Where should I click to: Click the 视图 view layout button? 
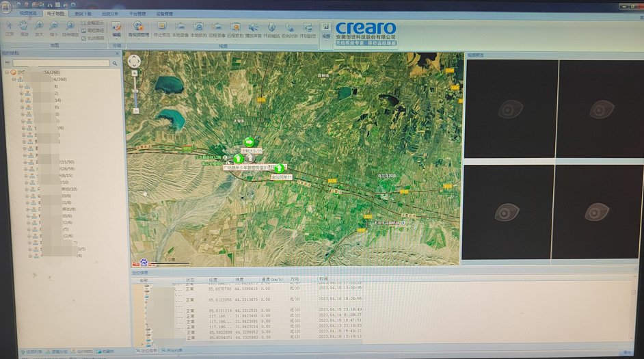(x=326, y=29)
